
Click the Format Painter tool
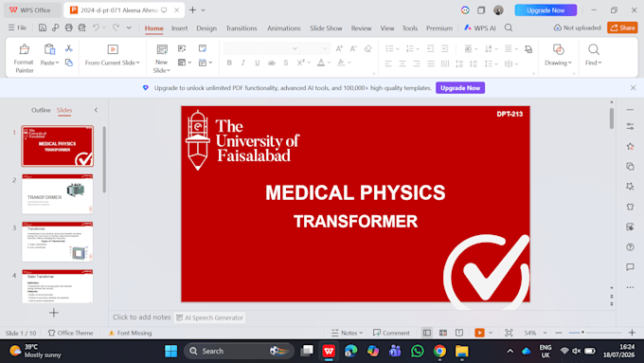coord(24,58)
